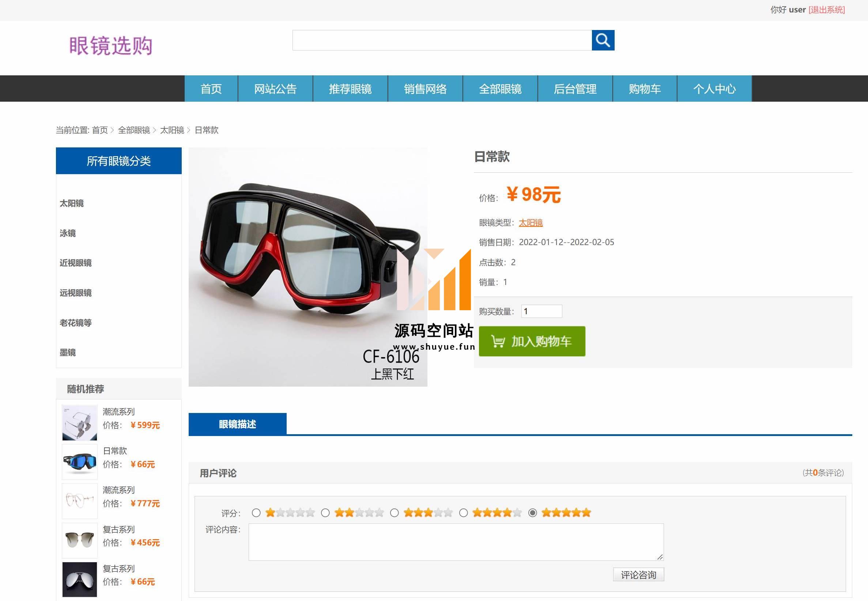Select the five-star rating radio button
The image size is (868, 601).
pyautogui.click(x=532, y=513)
